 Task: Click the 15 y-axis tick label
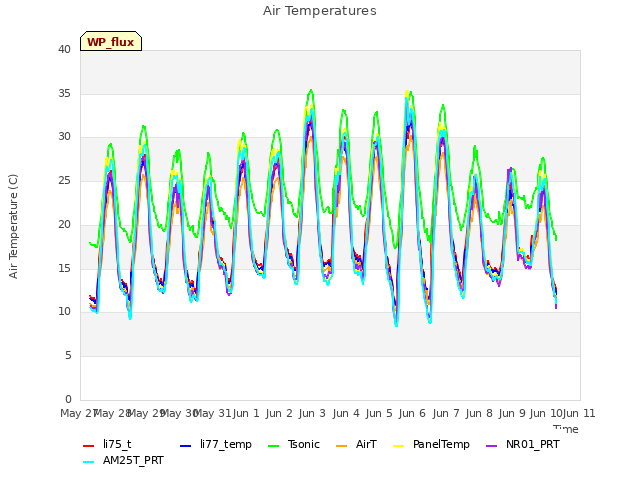[64, 268]
